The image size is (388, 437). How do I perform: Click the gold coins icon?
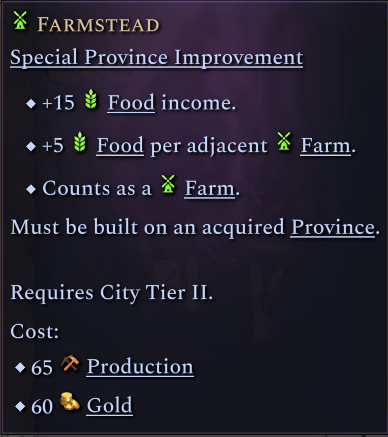coord(70,401)
